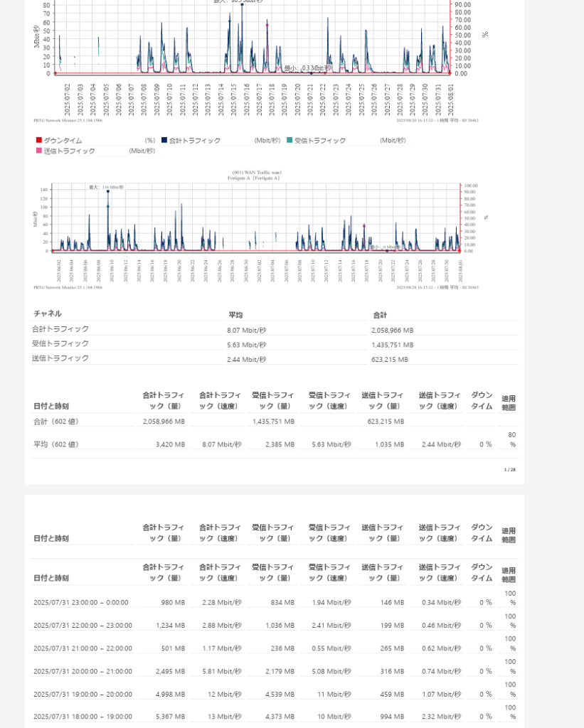Select the 236 MB cell
Viewport: 584px width, 728px height.
click(282, 648)
